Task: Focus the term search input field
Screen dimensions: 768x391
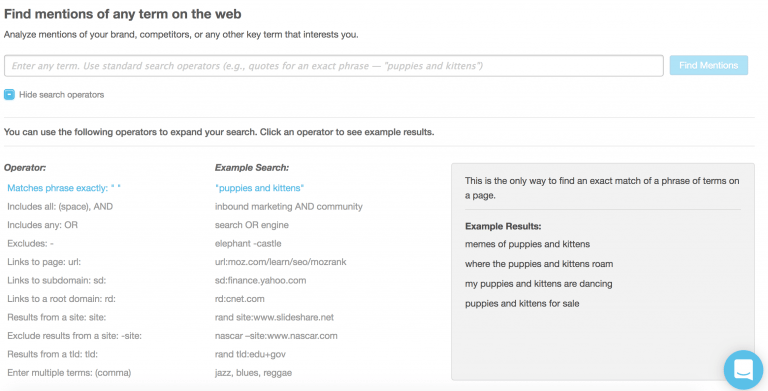Action: (334, 66)
